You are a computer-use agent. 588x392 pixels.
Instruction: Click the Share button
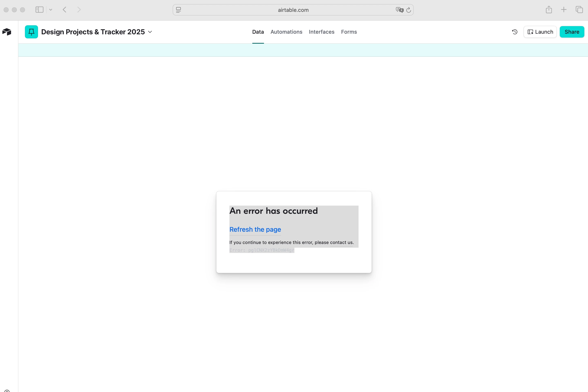click(x=572, y=32)
